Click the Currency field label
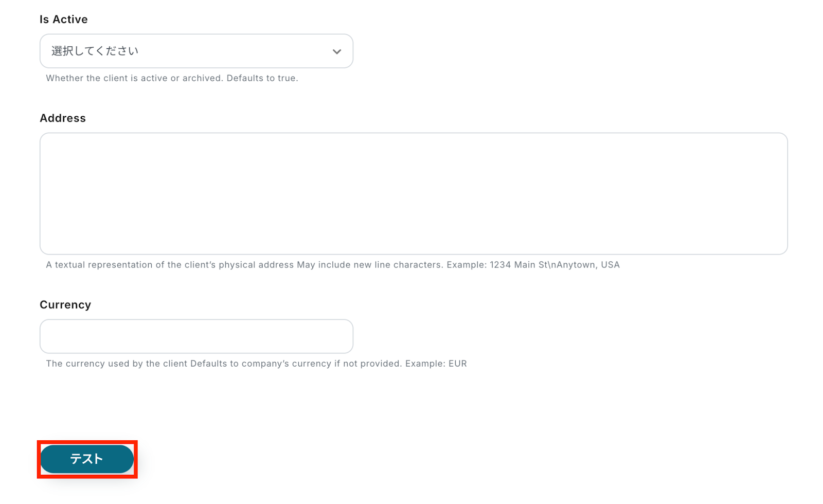 65,305
